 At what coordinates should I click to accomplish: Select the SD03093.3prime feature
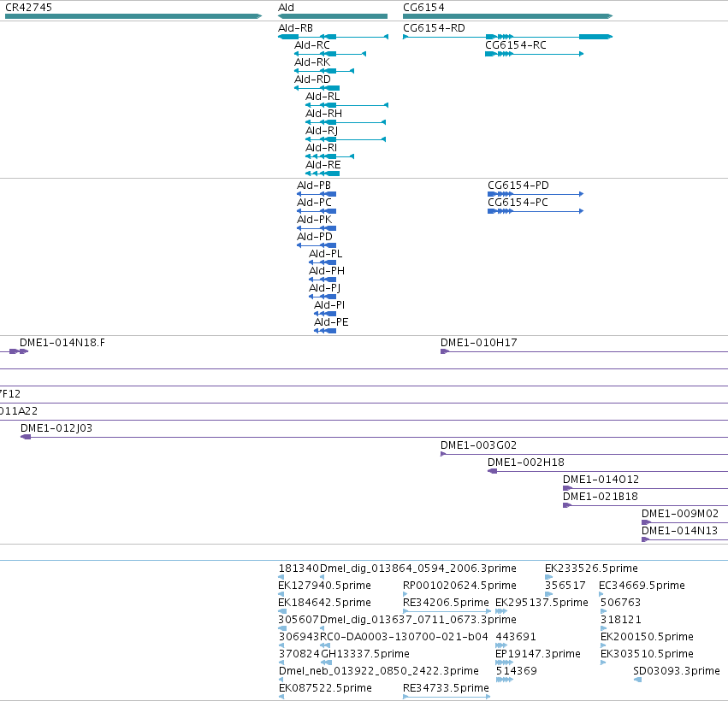tap(637, 680)
